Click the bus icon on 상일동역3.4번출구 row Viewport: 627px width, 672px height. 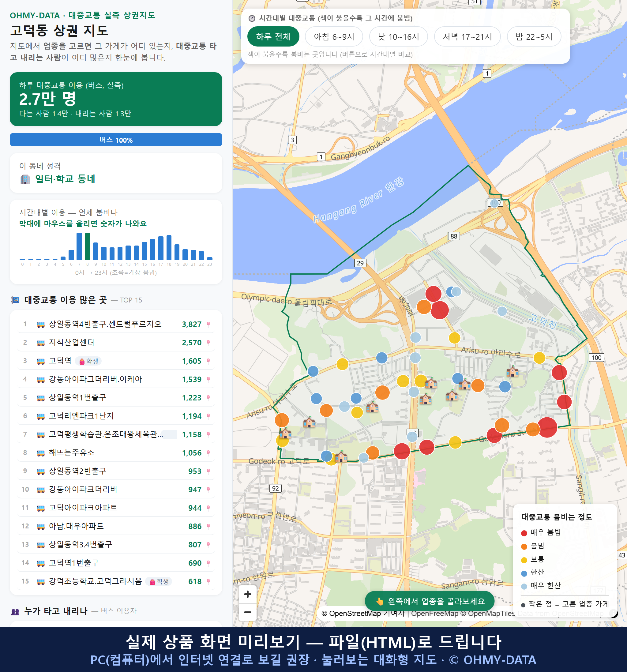[40, 545]
